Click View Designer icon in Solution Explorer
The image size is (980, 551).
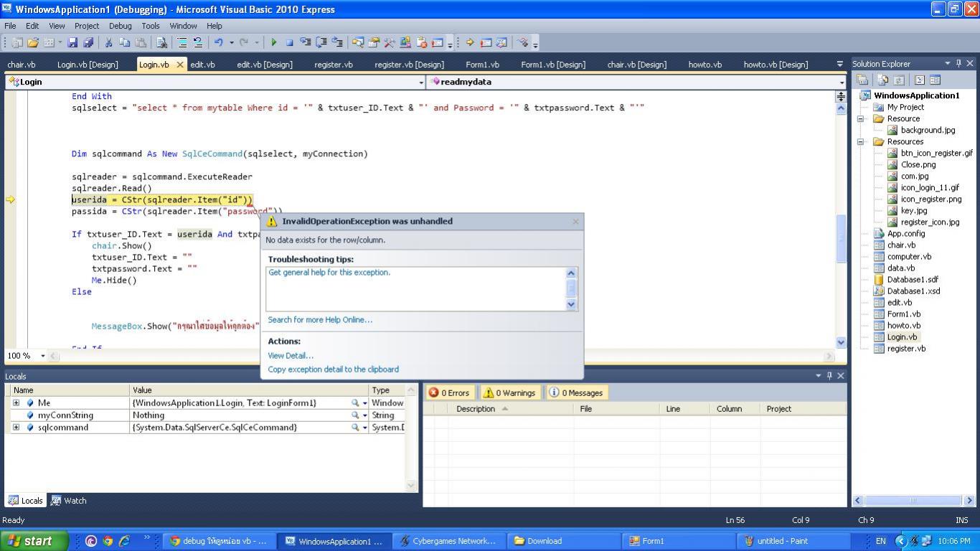pos(935,80)
